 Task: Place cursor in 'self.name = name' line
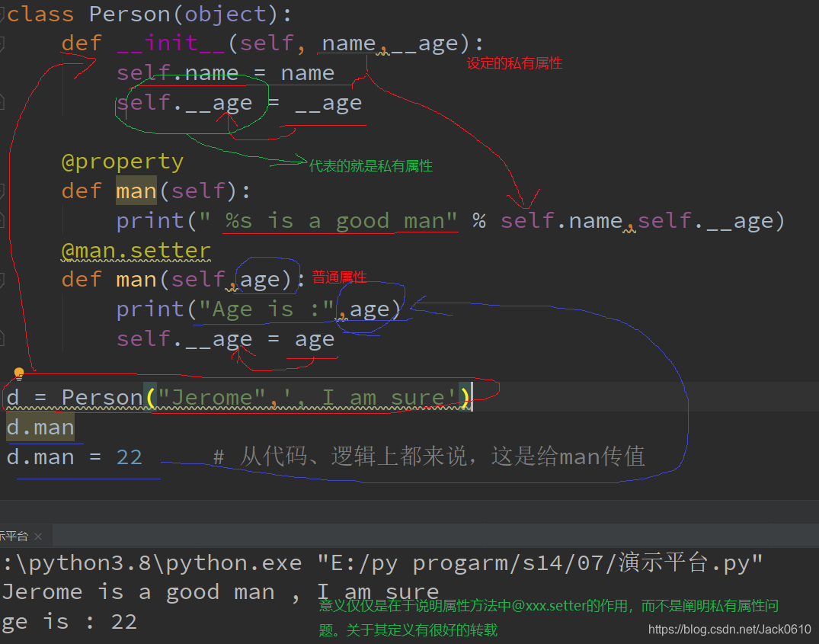pos(225,73)
